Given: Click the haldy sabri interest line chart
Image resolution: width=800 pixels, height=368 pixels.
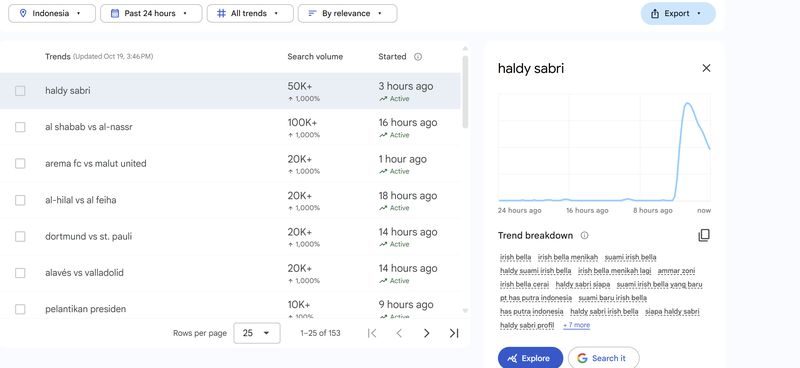Looking at the screenshot, I should [x=604, y=148].
